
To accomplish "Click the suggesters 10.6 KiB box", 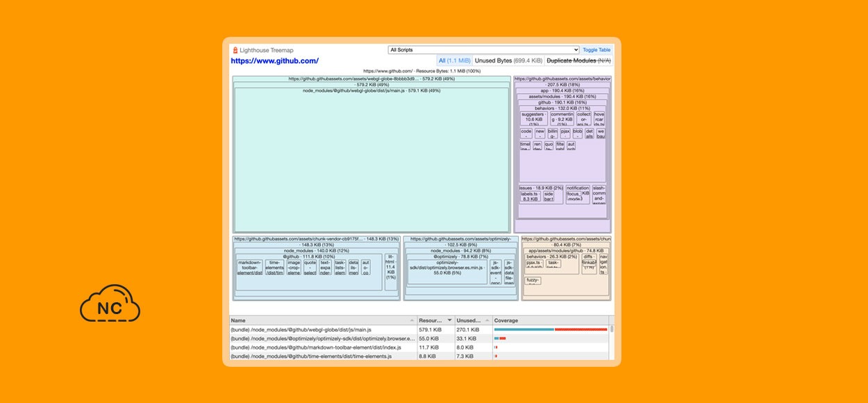I will coord(533,118).
